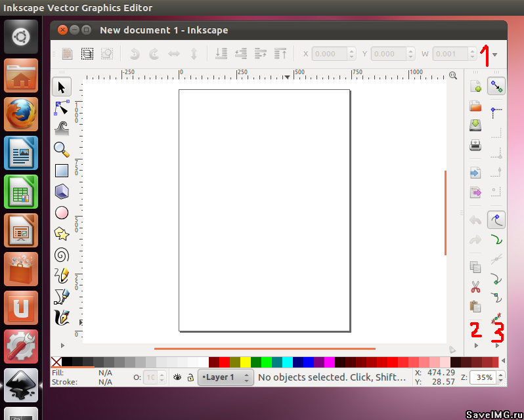Click the X coordinate spinner arrows
The width and height of the screenshot is (524, 420).
click(351, 54)
